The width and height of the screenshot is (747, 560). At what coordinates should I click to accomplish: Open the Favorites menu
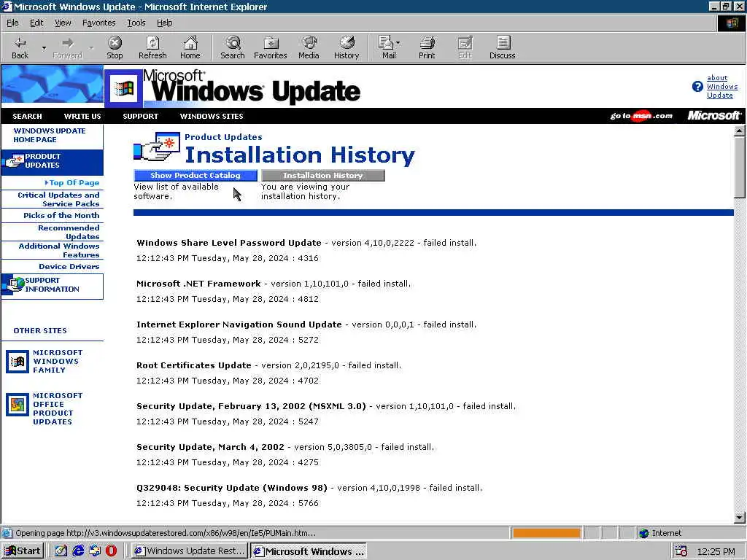[98, 23]
